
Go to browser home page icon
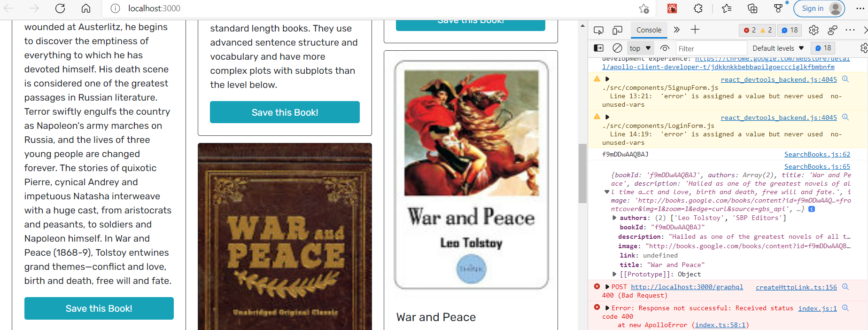(86, 8)
